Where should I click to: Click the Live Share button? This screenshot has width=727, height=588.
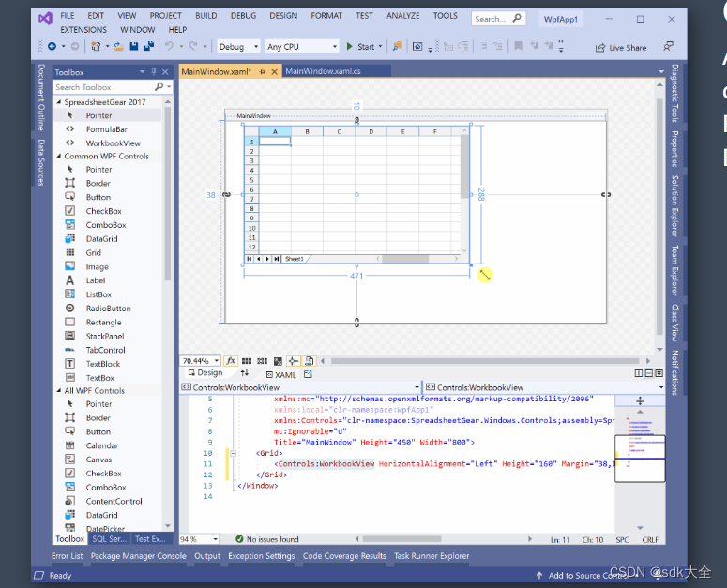coord(621,47)
